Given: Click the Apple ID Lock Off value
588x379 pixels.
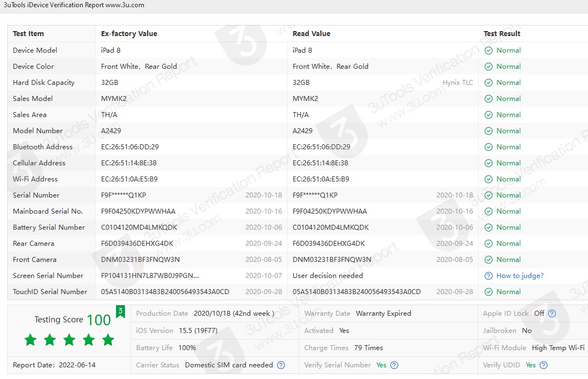Looking at the screenshot, I should [x=539, y=314].
